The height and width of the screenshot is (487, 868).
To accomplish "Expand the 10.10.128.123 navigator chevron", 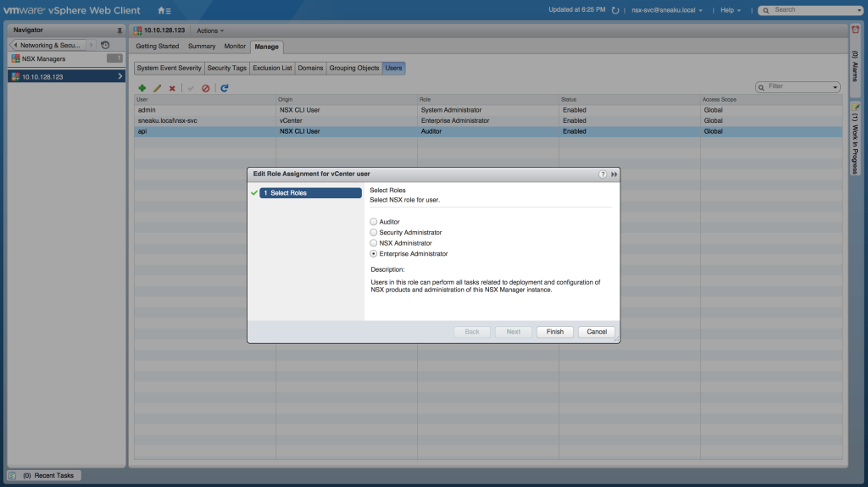I will tap(120, 76).
